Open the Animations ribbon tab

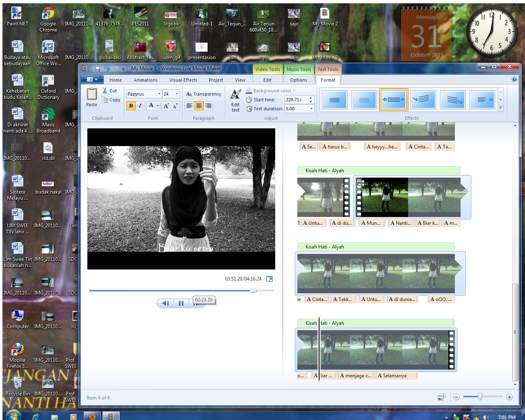click(x=145, y=80)
